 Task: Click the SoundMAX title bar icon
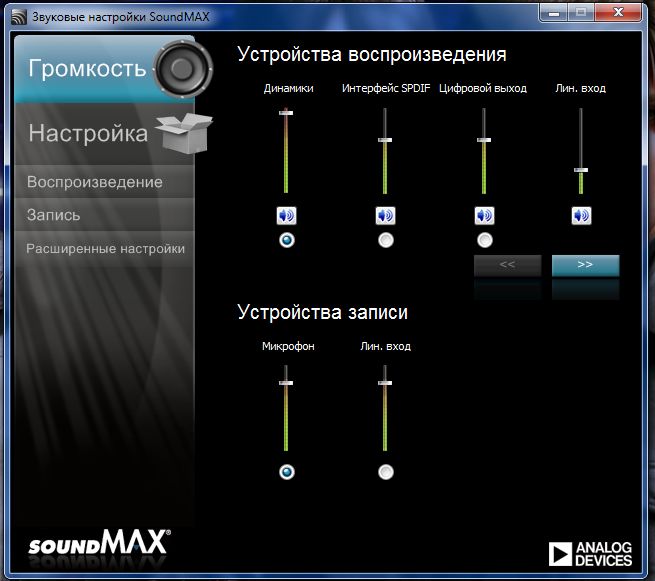click(19, 17)
